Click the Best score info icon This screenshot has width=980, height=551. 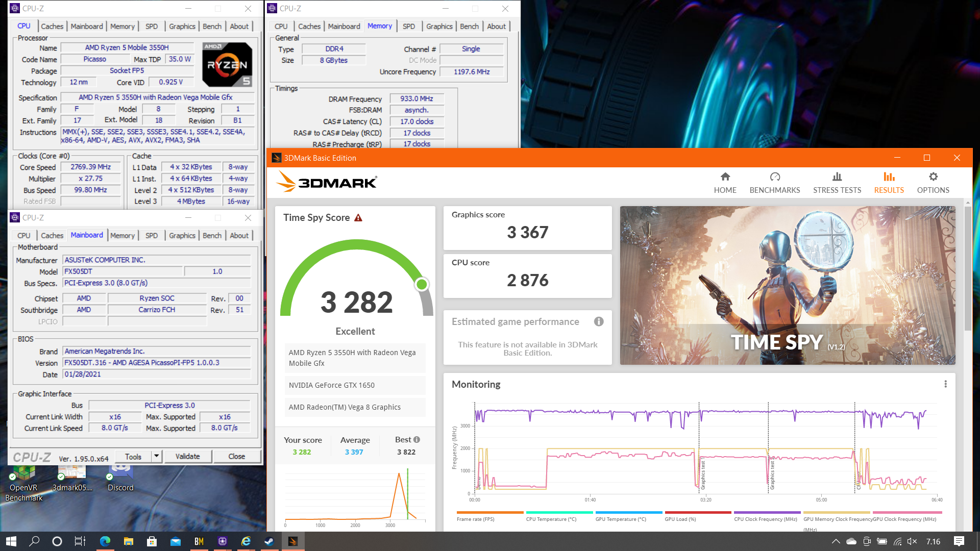pyautogui.click(x=416, y=439)
